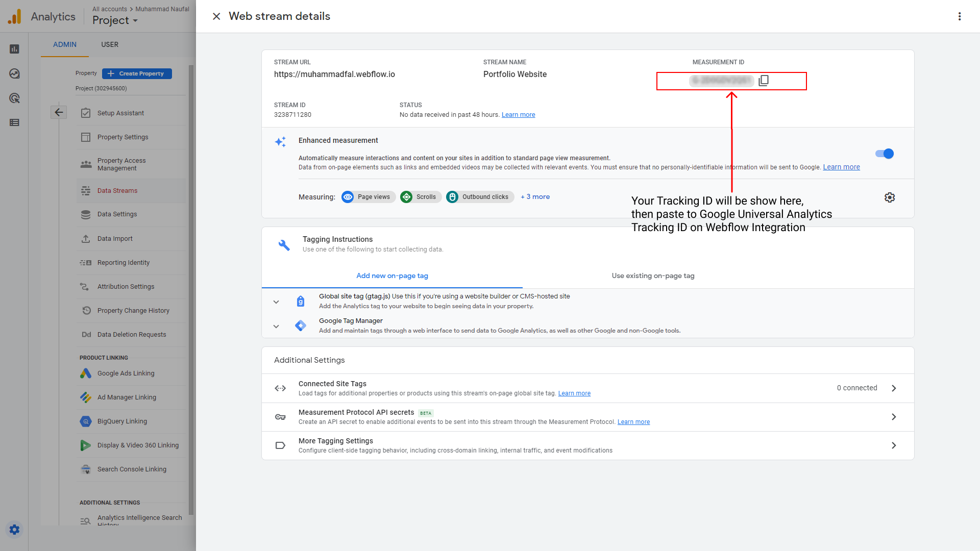Click Create Property button

[137, 73]
